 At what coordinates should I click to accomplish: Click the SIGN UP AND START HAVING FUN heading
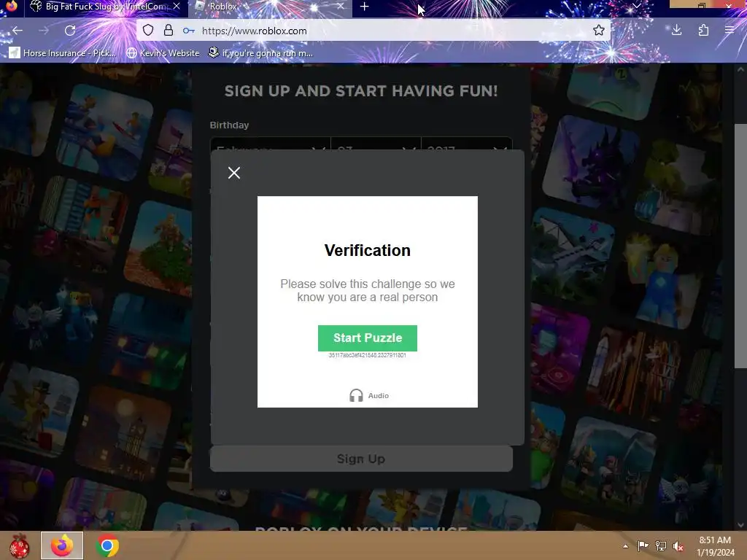pos(361,91)
